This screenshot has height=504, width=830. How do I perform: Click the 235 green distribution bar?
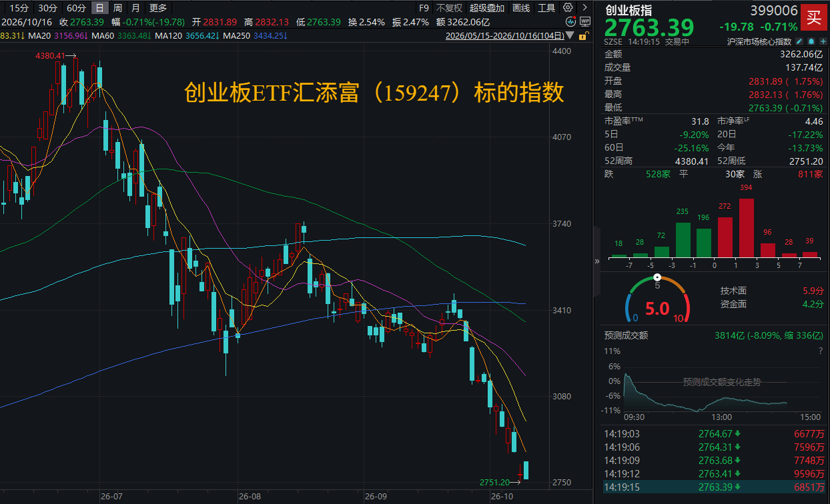pyautogui.click(x=683, y=239)
